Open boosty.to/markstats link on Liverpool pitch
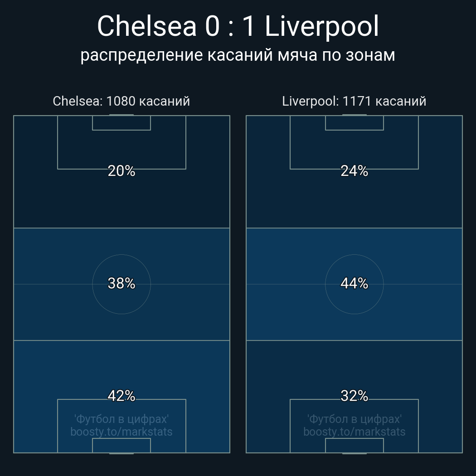Viewport: 476px width, 476px height. click(x=354, y=432)
